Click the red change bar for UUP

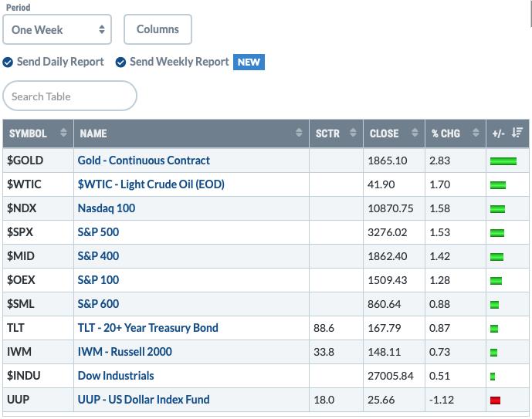pyautogui.click(x=496, y=400)
